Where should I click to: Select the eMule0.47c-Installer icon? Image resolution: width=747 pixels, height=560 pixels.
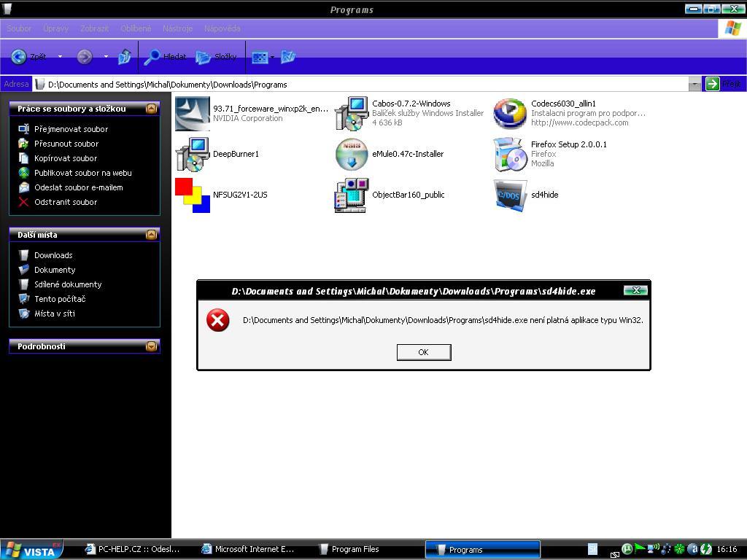pos(351,155)
